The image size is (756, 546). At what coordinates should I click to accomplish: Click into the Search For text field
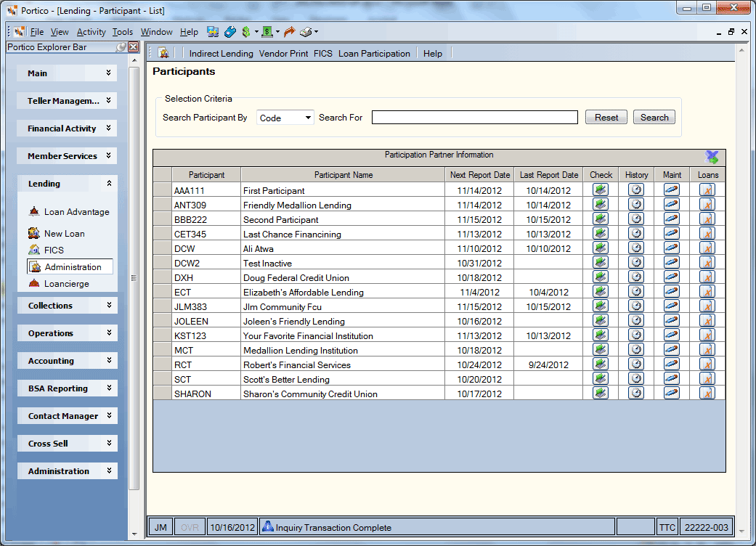click(474, 117)
